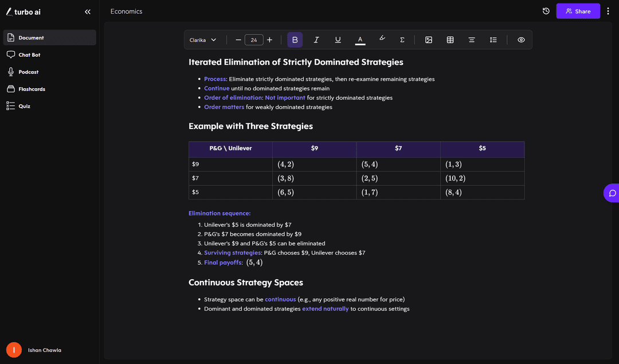Increase font size with plus button
The image size is (619, 364).
click(x=269, y=40)
